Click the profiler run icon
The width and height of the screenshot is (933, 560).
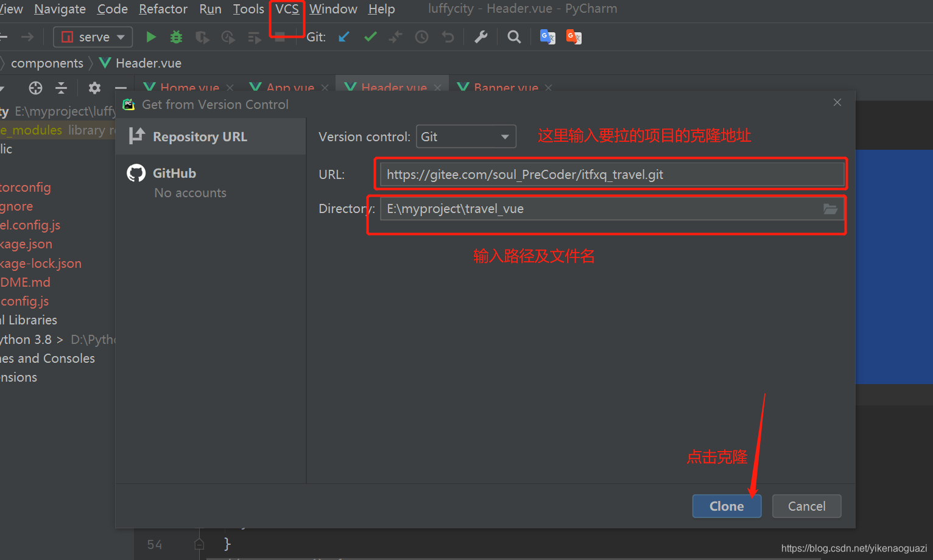(228, 37)
